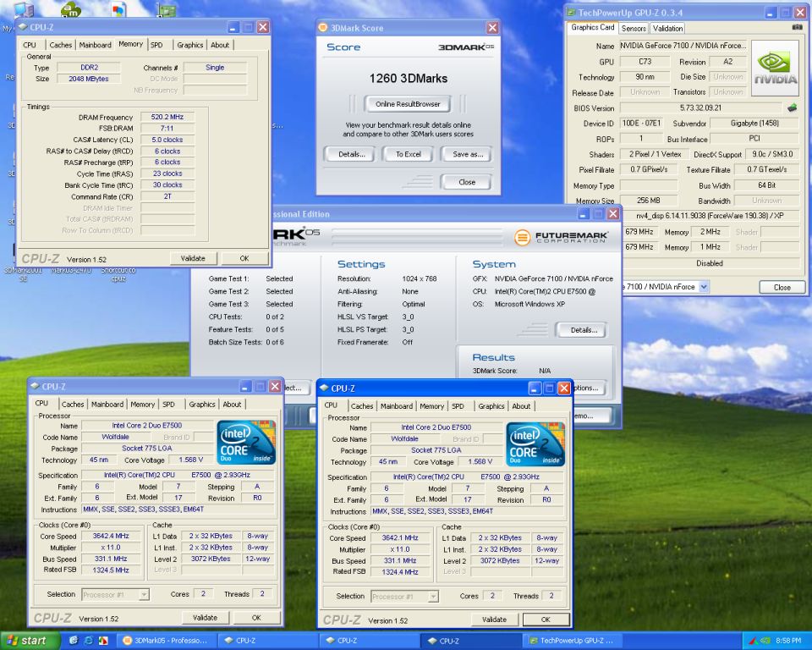The height and width of the screenshot is (650, 812).
Task: Open the colorful paint document desktop icon
Action: pos(118,8)
